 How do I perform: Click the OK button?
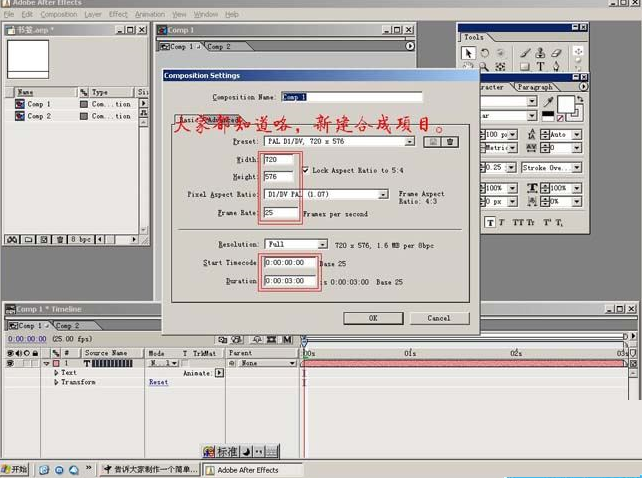click(x=373, y=318)
